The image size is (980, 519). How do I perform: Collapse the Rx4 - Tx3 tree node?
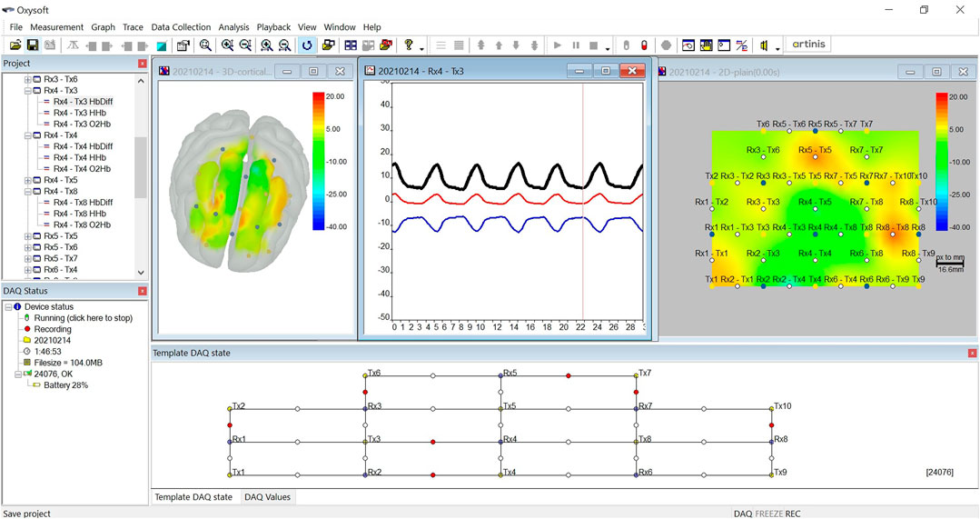click(x=27, y=91)
